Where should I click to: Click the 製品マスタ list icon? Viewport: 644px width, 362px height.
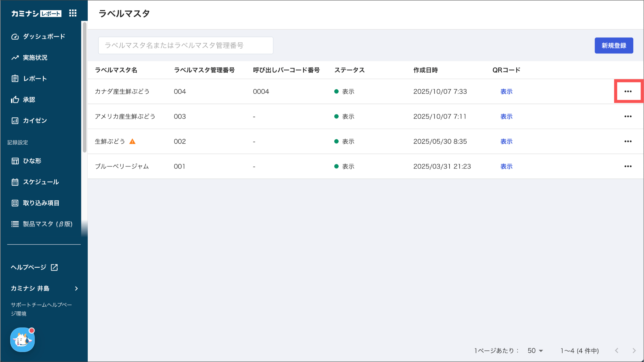[15, 224]
